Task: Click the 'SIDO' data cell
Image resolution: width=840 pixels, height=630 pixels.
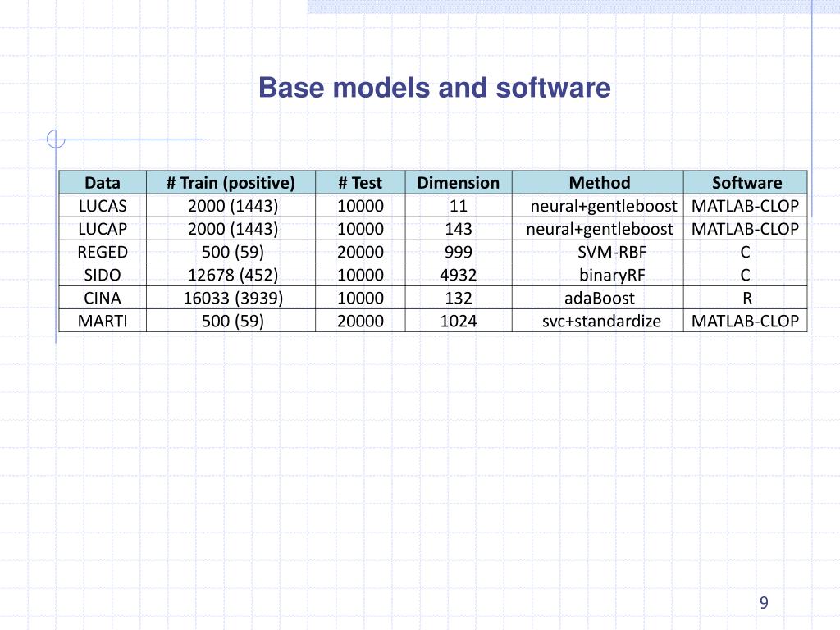Action: pos(103,275)
